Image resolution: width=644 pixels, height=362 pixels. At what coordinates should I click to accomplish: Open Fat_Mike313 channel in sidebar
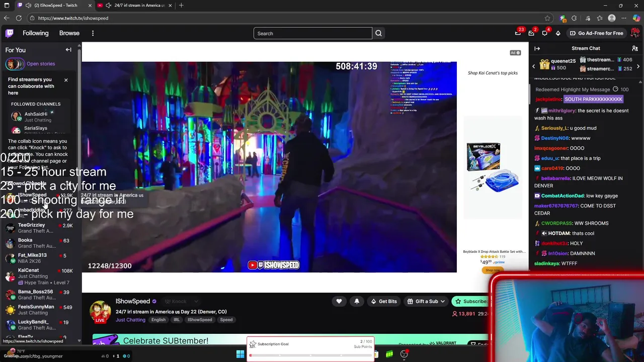(39, 258)
